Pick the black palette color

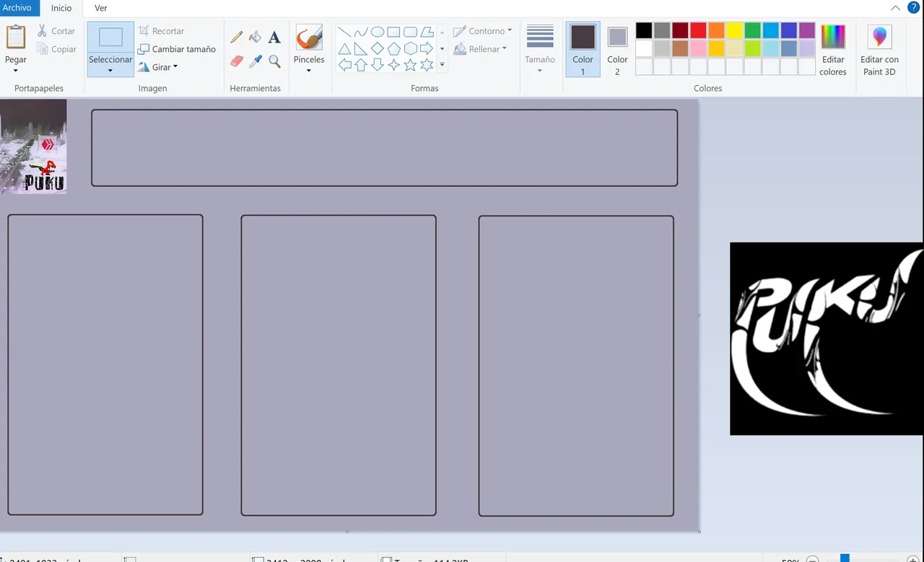coord(644,30)
